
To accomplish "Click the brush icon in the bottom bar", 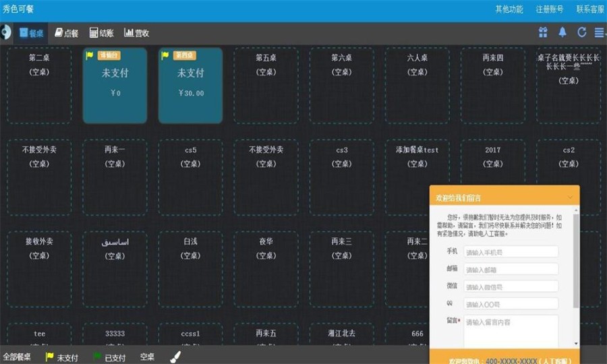I will point(175,357).
